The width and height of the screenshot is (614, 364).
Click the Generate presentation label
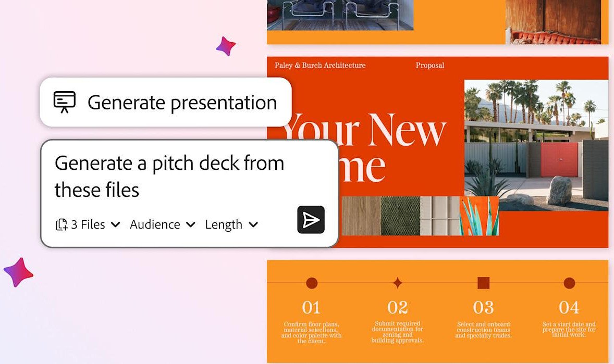coord(182,103)
